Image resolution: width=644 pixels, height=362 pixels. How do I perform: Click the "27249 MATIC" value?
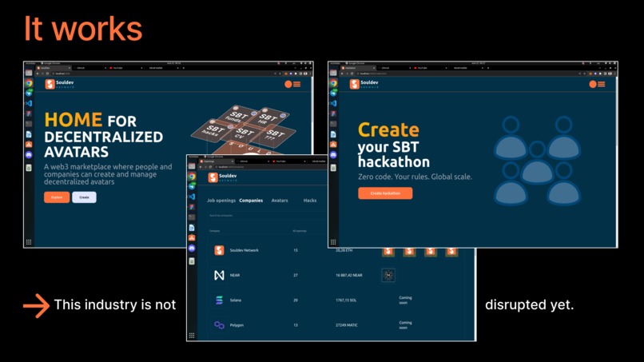pos(347,325)
